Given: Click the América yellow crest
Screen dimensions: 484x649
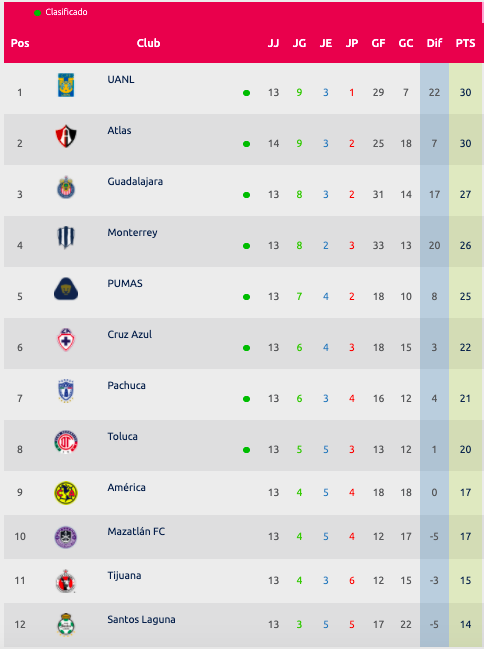Looking at the screenshot, I should point(66,493).
